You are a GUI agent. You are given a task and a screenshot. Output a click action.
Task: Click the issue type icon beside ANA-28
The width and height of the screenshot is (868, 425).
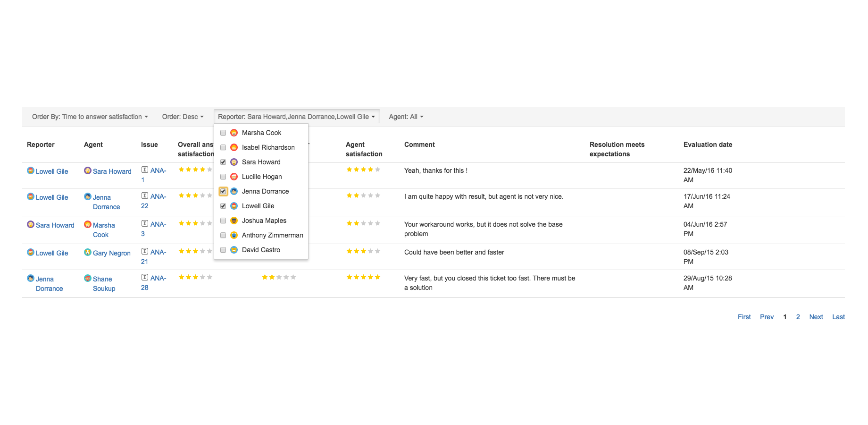click(x=145, y=278)
